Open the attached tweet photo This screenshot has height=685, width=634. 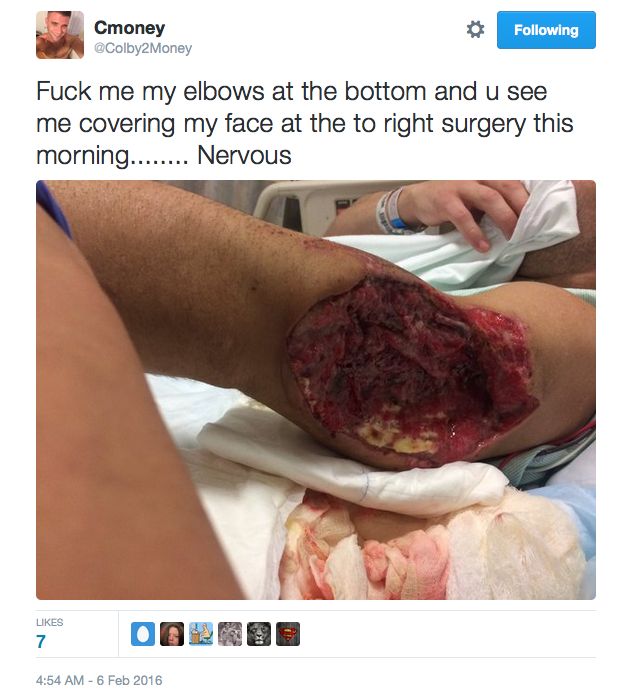click(x=316, y=390)
